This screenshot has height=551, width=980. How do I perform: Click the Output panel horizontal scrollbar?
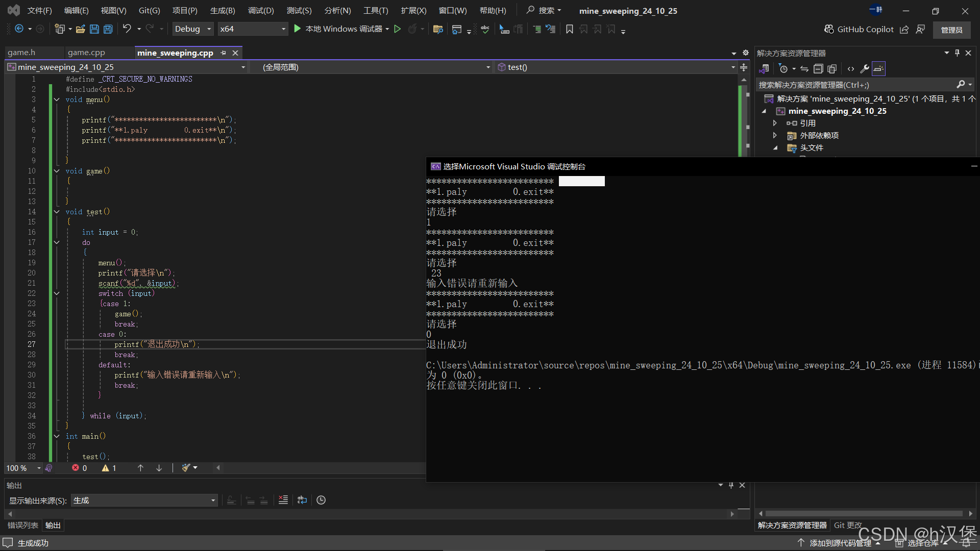point(371,514)
